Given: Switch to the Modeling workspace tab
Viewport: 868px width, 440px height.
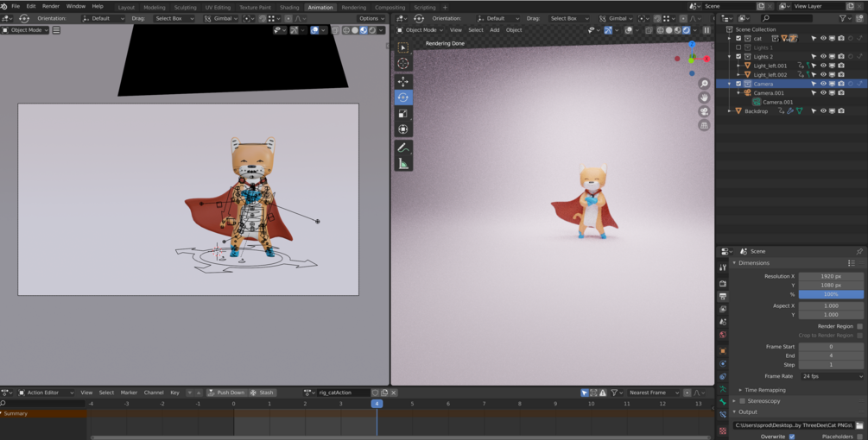Looking at the screenshot, I should (154, 7).
